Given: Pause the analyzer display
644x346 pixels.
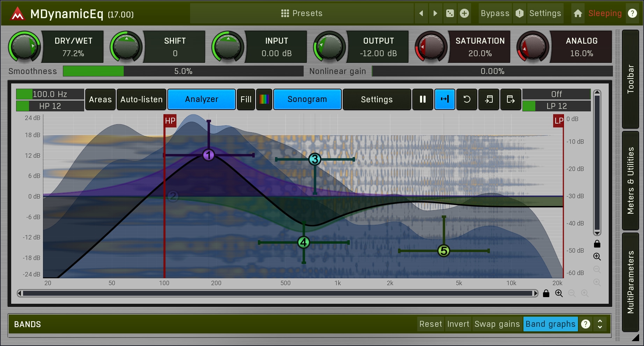Looking at the screenshot, I should pos(423,100).
